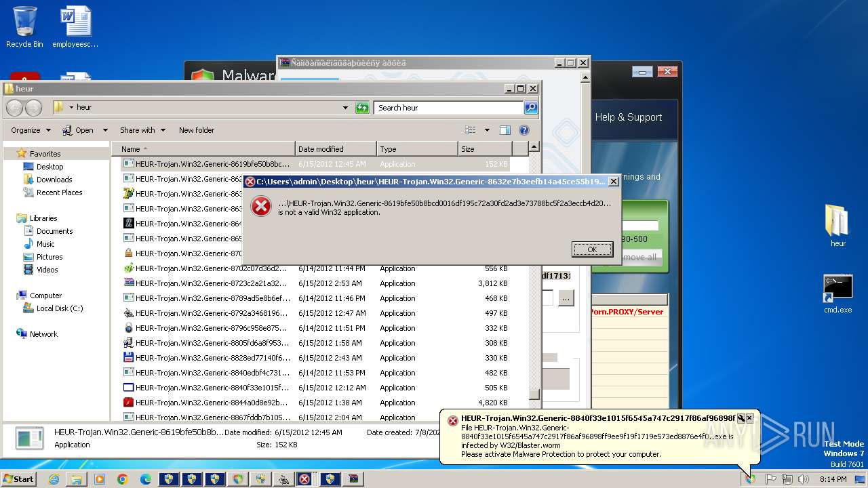Open Google Chrome from the taskbar
Viewport: 868px width, 488px height.
(123, 479)
